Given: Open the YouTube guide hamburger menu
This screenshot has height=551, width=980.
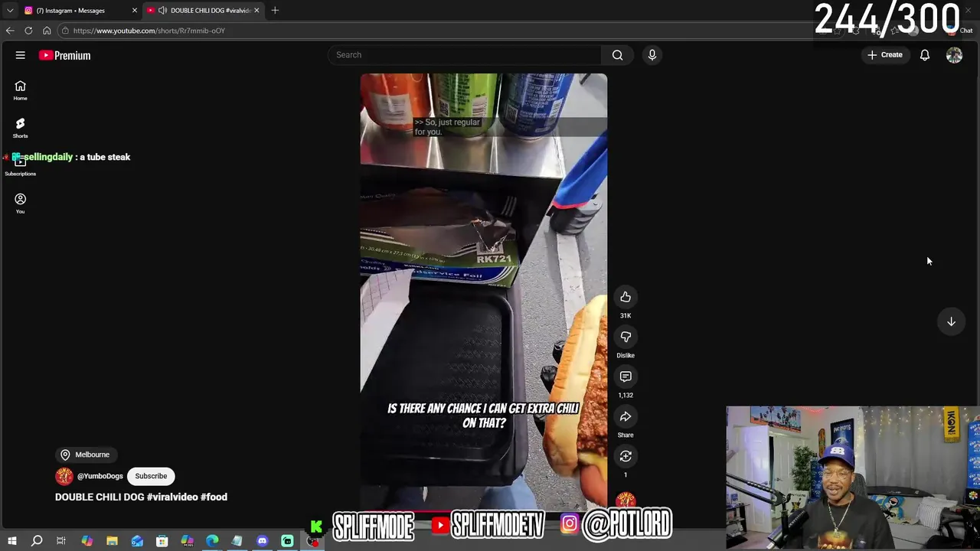Looking at the screenshot, I should pos(21,55).
